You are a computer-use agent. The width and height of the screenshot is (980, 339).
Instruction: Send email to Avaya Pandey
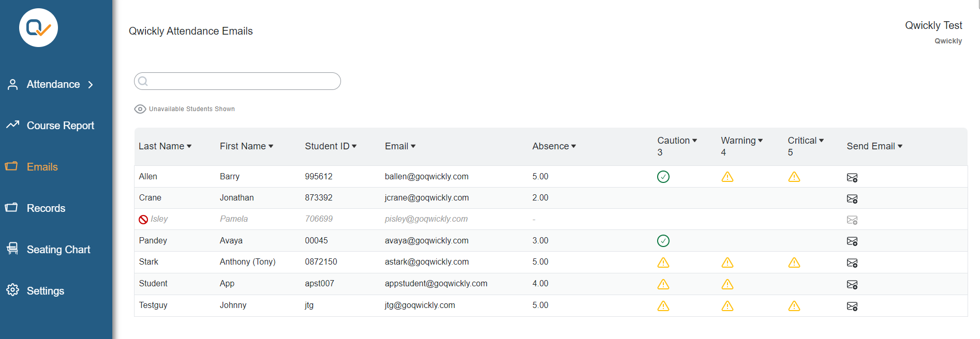coord(852,241)
